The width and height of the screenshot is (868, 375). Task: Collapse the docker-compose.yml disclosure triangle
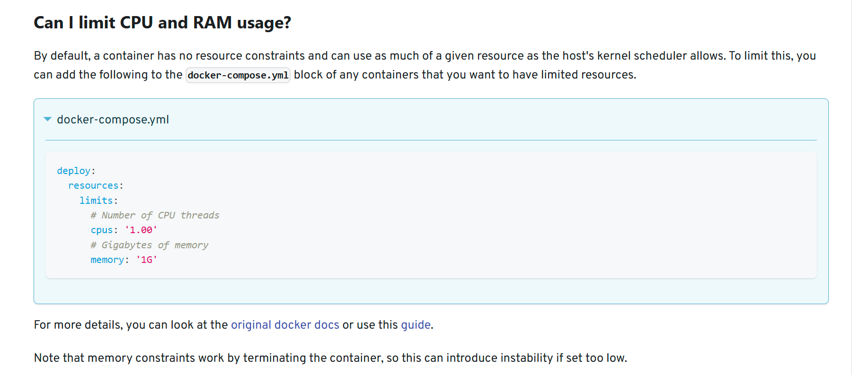tap(47, 119)
